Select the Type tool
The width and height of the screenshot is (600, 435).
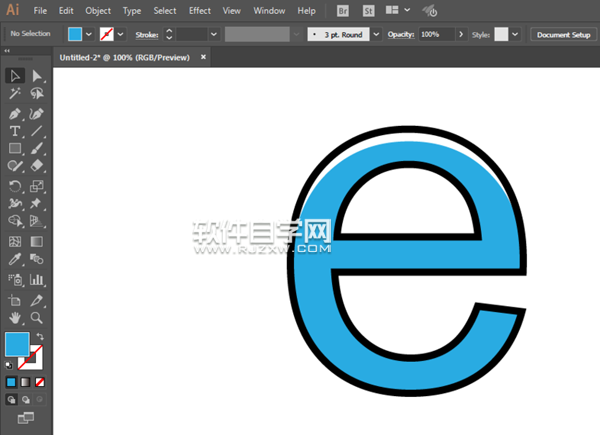point(15,131)
